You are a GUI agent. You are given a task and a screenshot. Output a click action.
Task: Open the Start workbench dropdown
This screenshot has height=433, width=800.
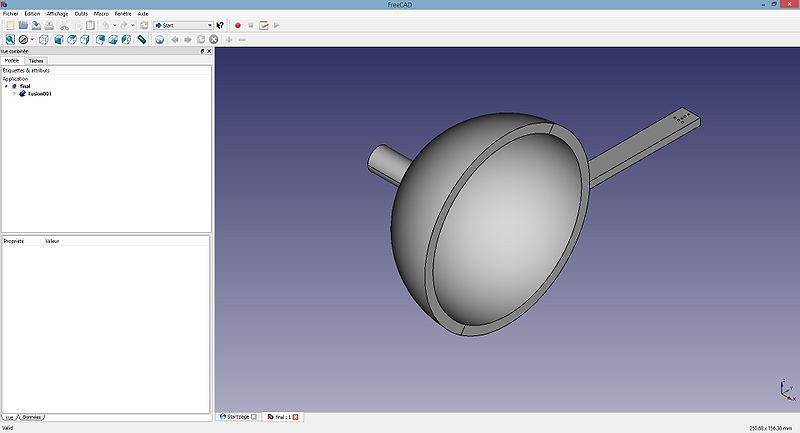[183, 25]
